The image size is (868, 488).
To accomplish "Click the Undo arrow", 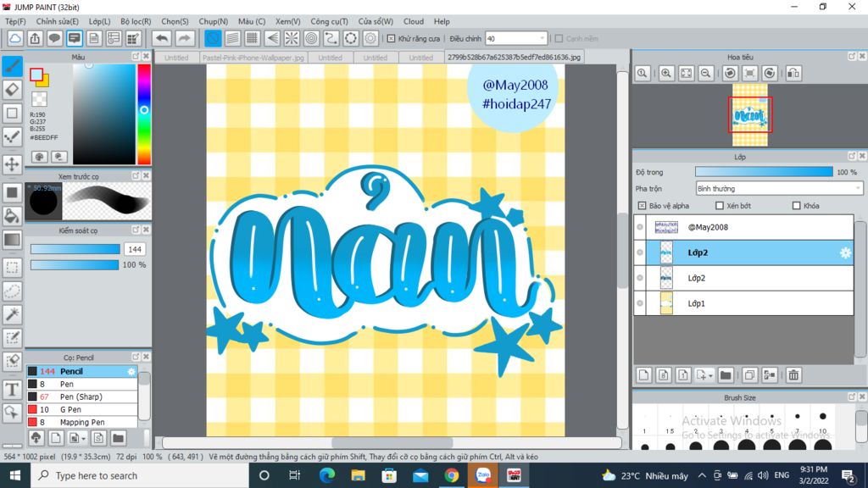I will click(162, 38).
